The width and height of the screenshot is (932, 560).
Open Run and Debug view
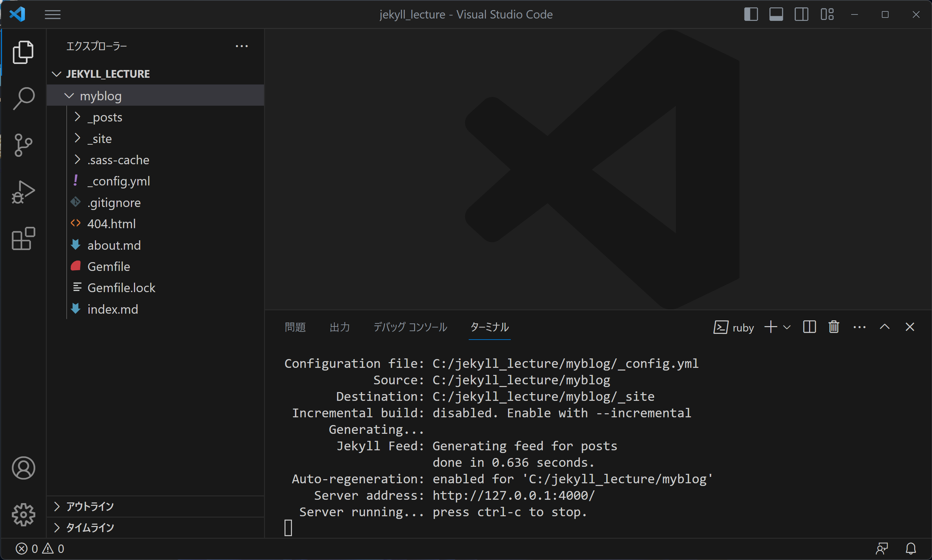(24, 192)
